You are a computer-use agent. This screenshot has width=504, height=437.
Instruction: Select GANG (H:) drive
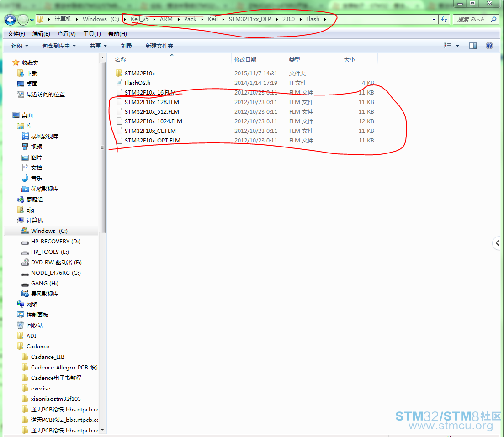(45, 284)
